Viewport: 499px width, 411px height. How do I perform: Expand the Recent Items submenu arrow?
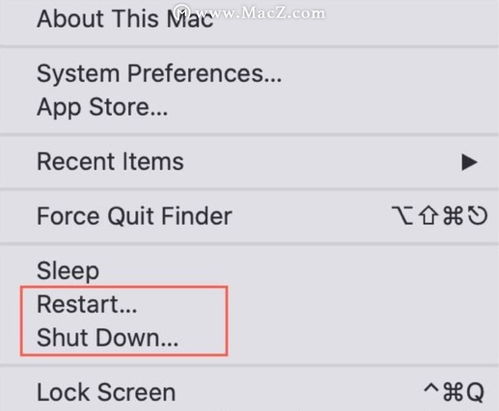(469, 162)
